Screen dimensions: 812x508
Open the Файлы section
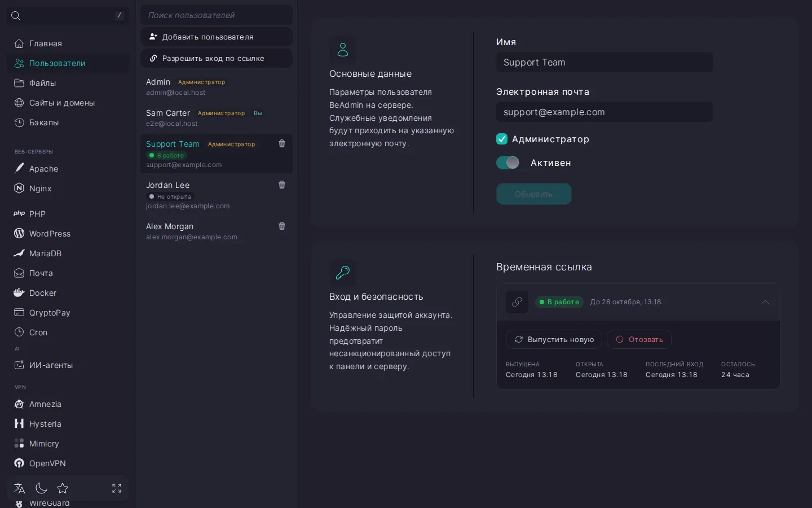click(68, 83)
